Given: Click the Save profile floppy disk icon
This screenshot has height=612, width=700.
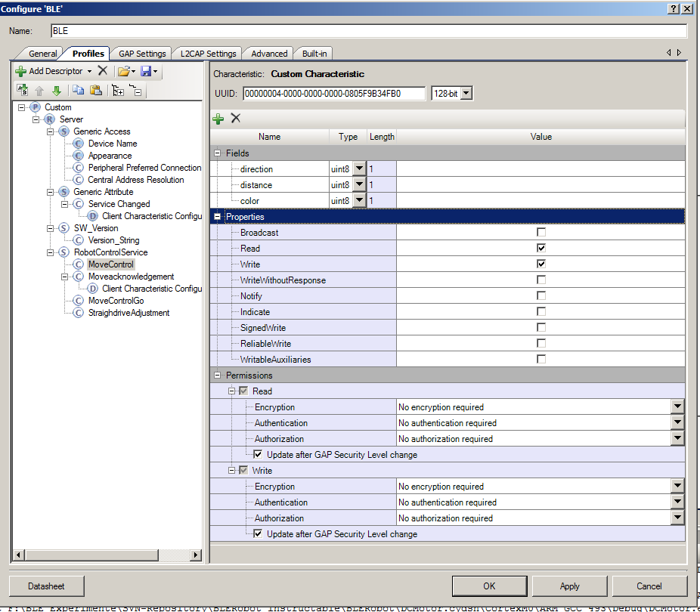Looking at the screenshot, I should pyautogui.click(x=146, y=71).
